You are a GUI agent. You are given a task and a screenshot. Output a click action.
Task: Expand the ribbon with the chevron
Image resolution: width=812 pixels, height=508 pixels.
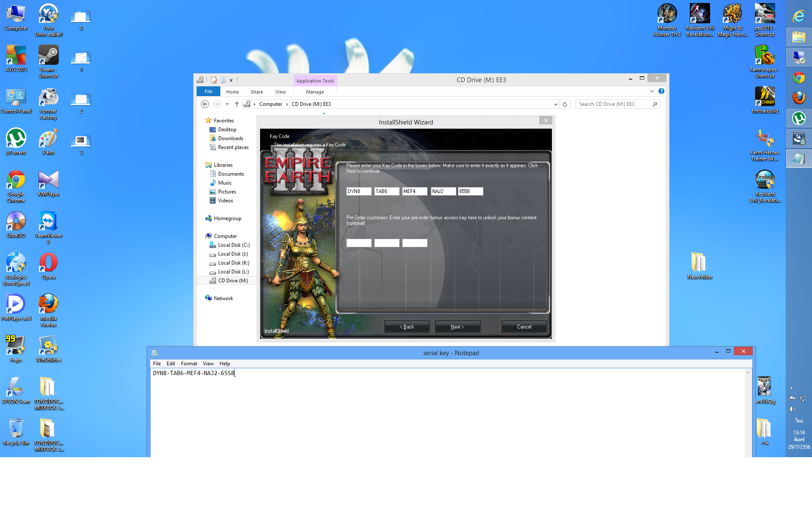(652, 91)
